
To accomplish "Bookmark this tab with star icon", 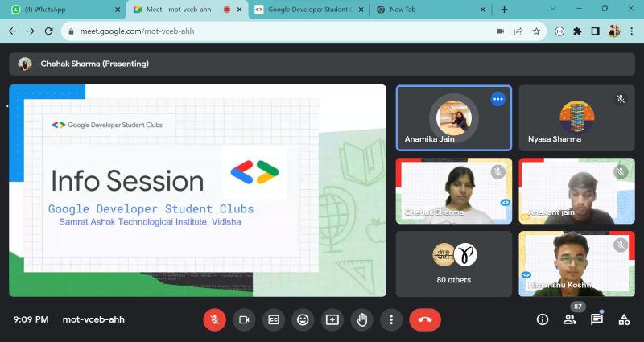I will 536,31.
